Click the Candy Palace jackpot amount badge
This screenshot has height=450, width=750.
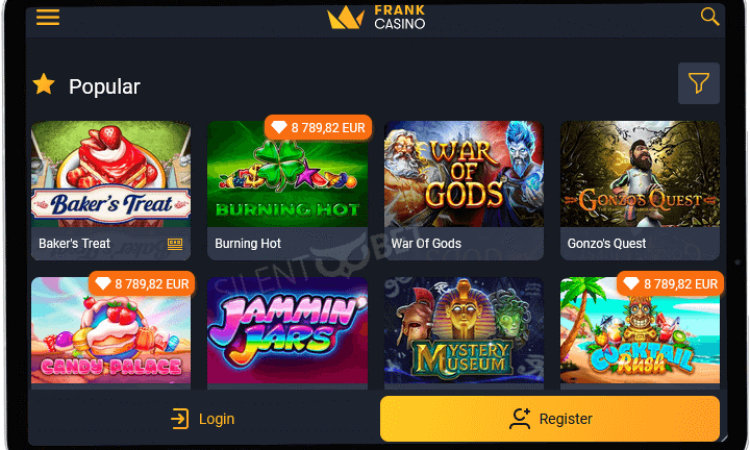pos(142,284)
